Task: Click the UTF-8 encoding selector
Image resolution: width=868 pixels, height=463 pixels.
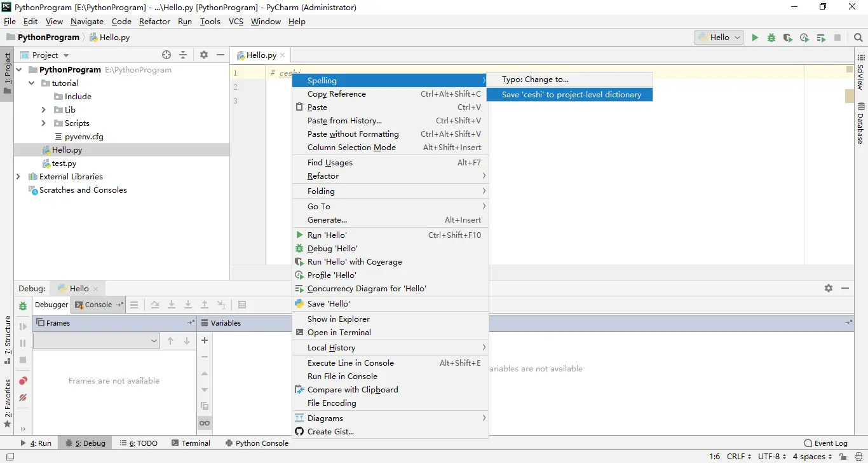Action: pyautogui.click(x=772, y=457)
